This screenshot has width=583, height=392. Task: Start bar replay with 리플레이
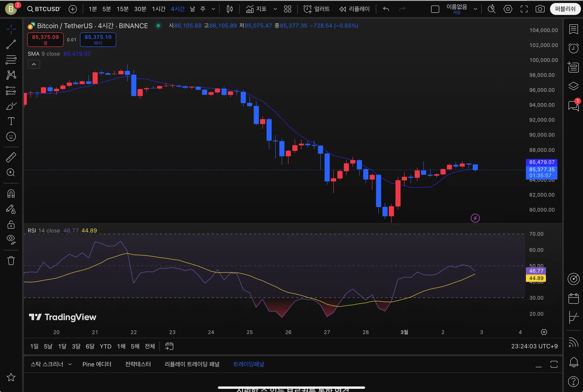(x=354, y=9)
